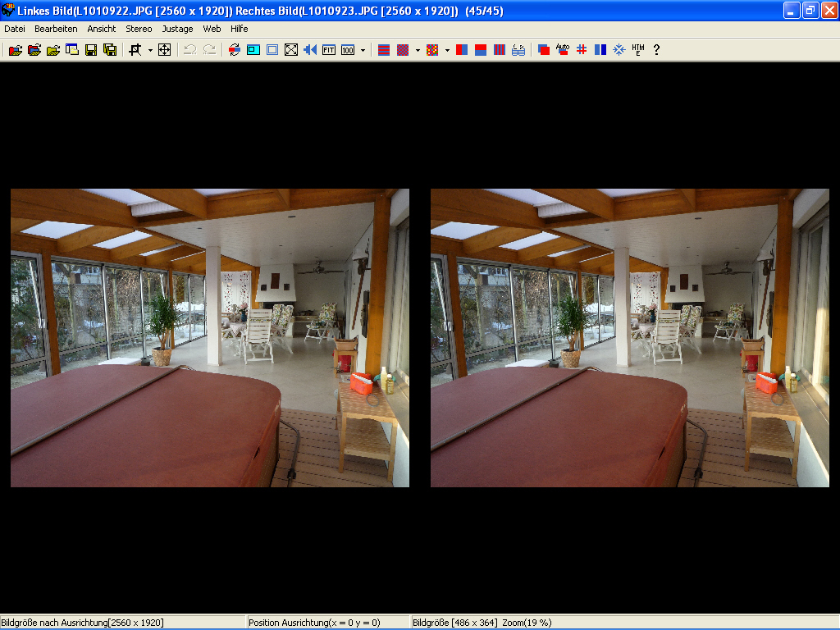Click the HTML export icon
The image size is (840, 630).
[x=638, y=50]
